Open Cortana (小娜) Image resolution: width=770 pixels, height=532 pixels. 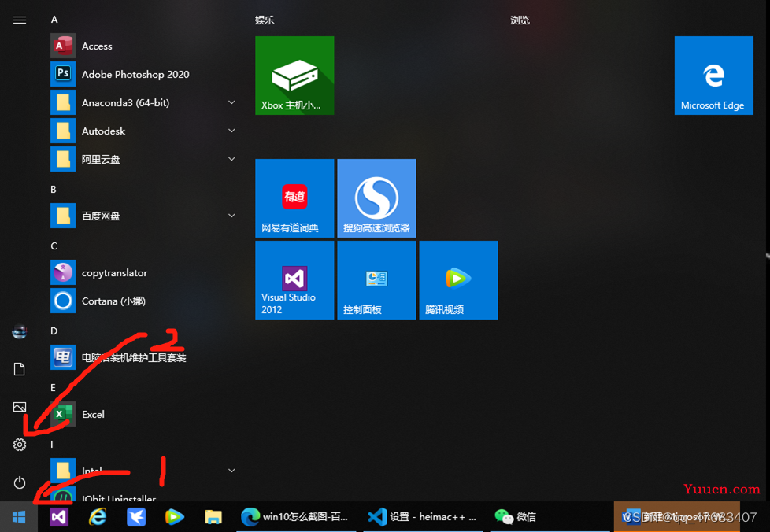143,301
